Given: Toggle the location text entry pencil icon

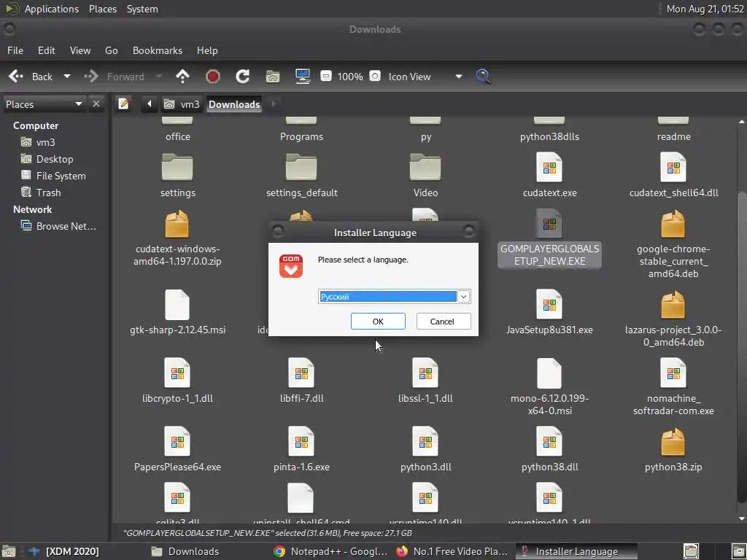Looking at the screenshot, I should [123, 104].
